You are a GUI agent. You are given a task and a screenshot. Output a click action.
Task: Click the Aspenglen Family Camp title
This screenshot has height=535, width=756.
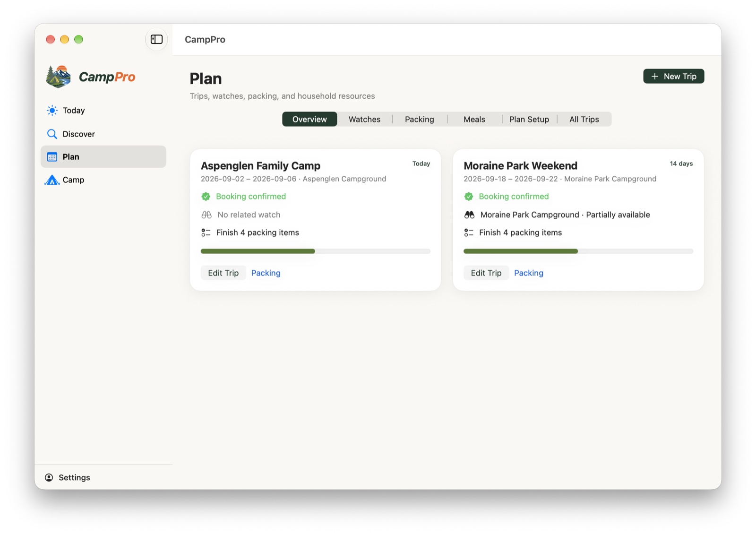pos(260,166)
